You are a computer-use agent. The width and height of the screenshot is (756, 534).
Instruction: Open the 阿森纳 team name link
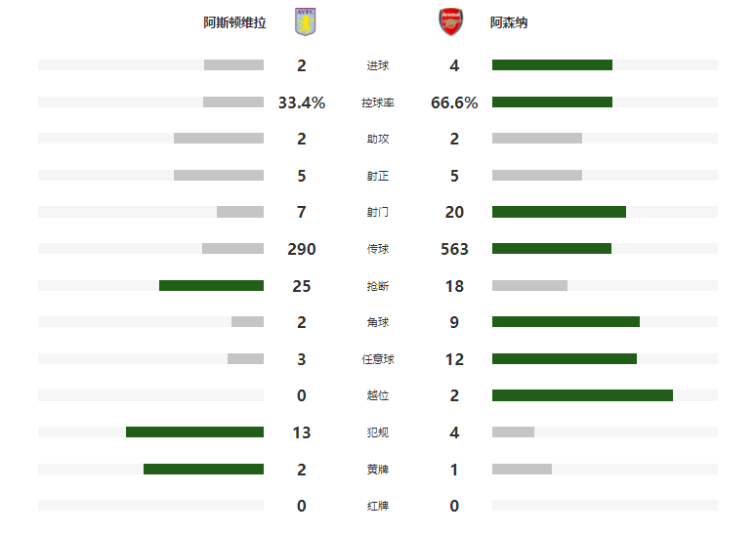click(x=509, y=22)
